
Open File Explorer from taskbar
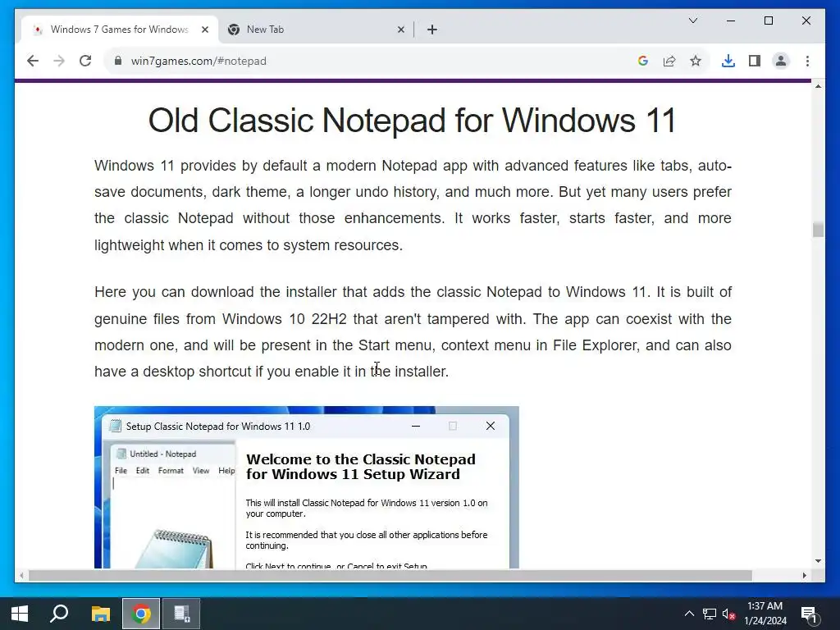tap(100, 614)
